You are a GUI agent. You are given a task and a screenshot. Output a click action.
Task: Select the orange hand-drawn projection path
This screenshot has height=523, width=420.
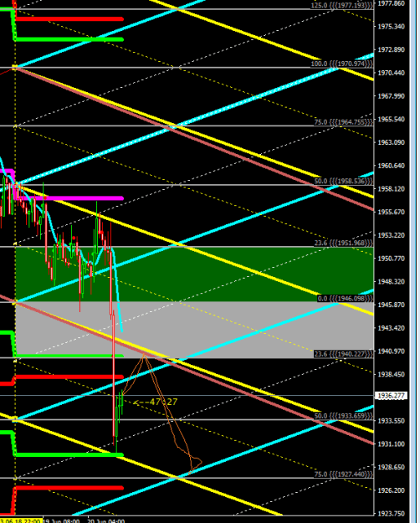click(x=162, y=413)
